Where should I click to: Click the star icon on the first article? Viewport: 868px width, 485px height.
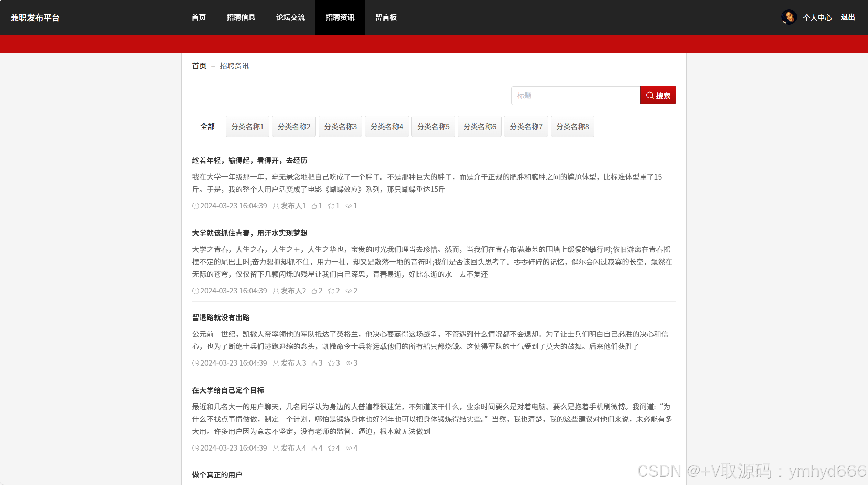(x=331, y=206)
